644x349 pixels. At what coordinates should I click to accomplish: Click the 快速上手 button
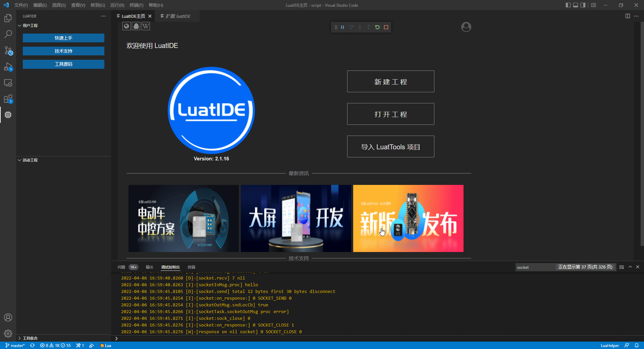[63, 38]
